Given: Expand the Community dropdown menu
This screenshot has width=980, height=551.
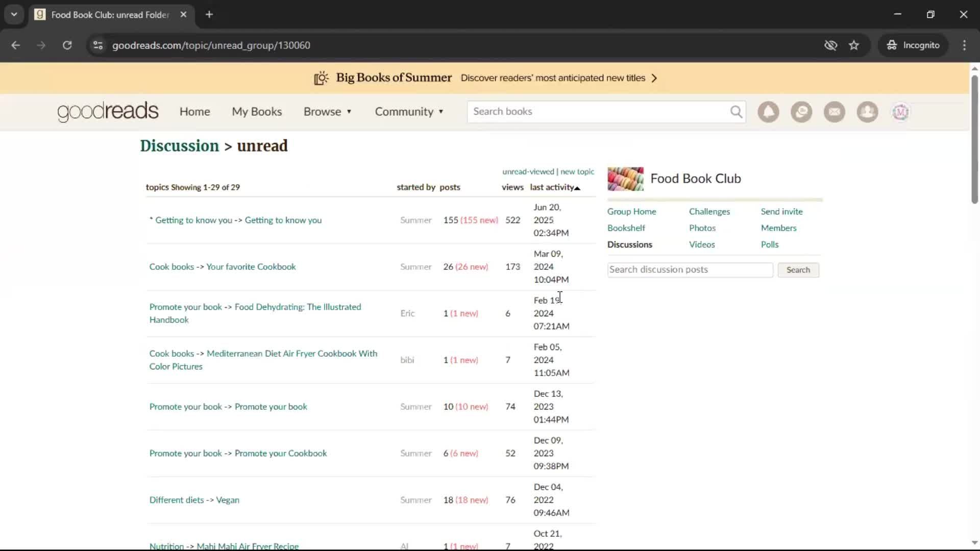Looking at the screenshot, I should click(409, 112).
